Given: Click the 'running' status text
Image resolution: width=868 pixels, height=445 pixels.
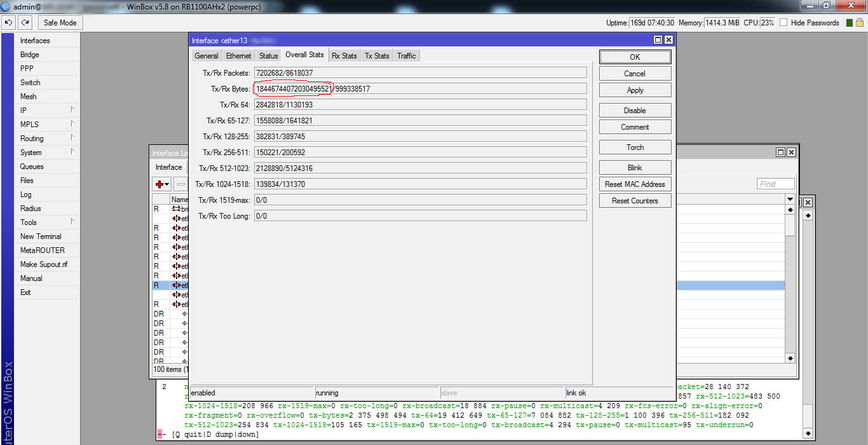Looking at the screenshot, I should pos(327,394).
